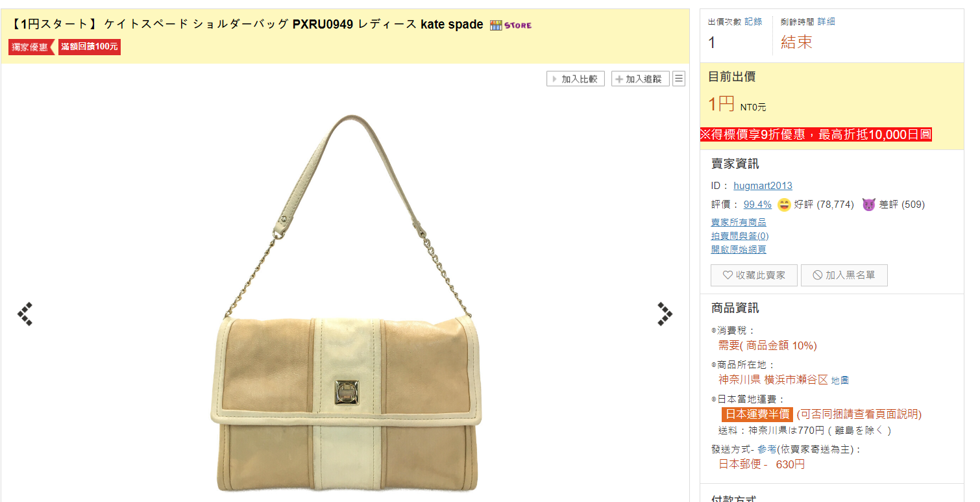The height and width of the screenshot is (502, 980).
Task: Favorite this seller with 收藏此賣家
Action: click(754, 275)
